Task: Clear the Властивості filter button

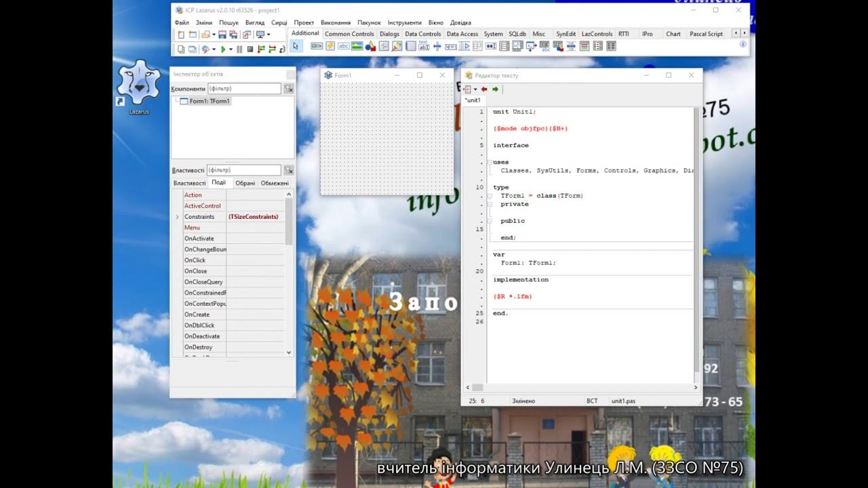Action: point(288,170)
